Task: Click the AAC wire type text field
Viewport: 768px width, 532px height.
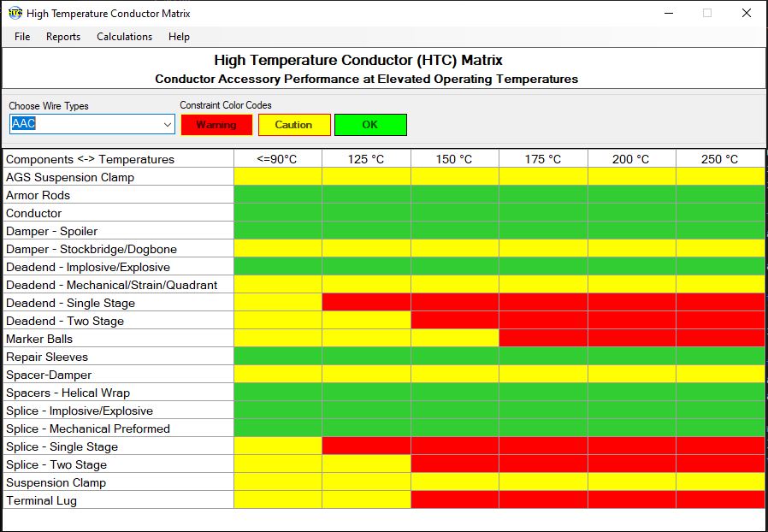Action: 84,124
